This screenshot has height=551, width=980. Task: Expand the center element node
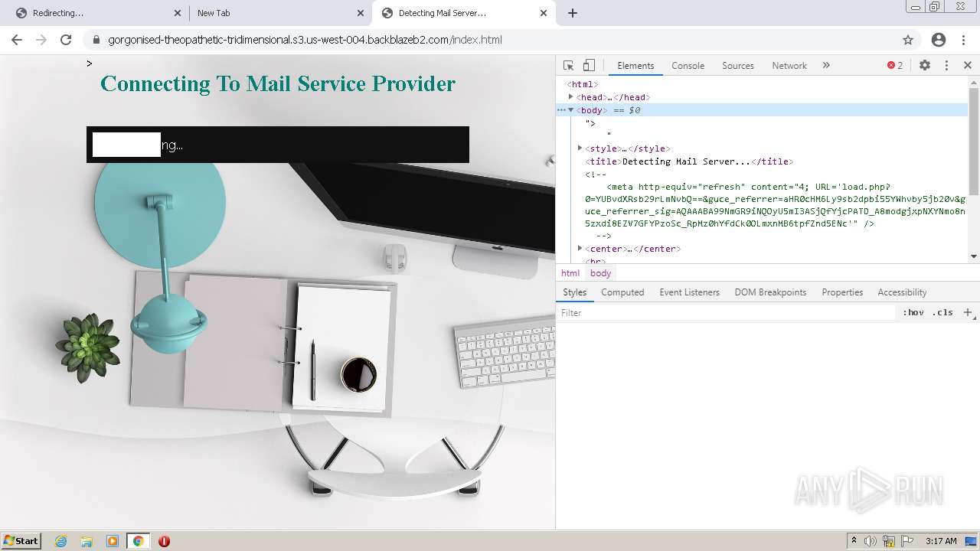pyautogui.click(x=580, y=249)
